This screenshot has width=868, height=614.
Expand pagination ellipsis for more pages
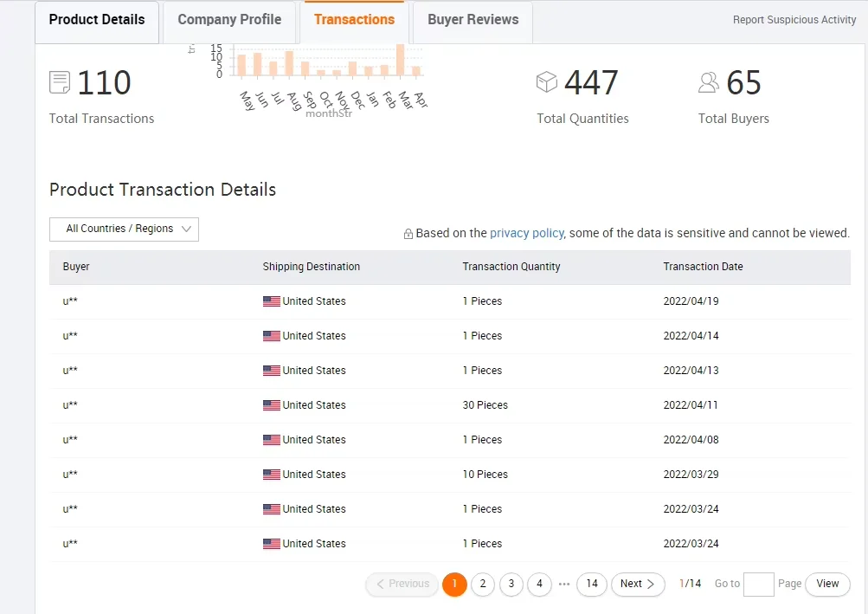tap(564, 585)
